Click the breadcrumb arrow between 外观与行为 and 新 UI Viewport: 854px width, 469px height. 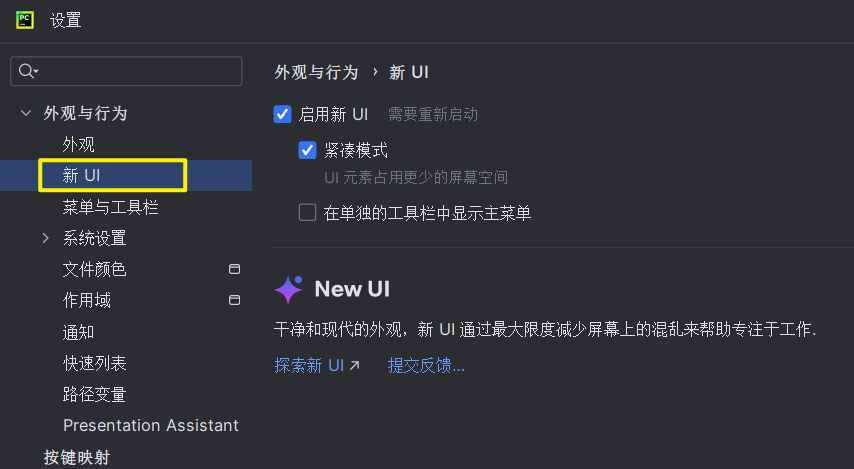point(375,72)
